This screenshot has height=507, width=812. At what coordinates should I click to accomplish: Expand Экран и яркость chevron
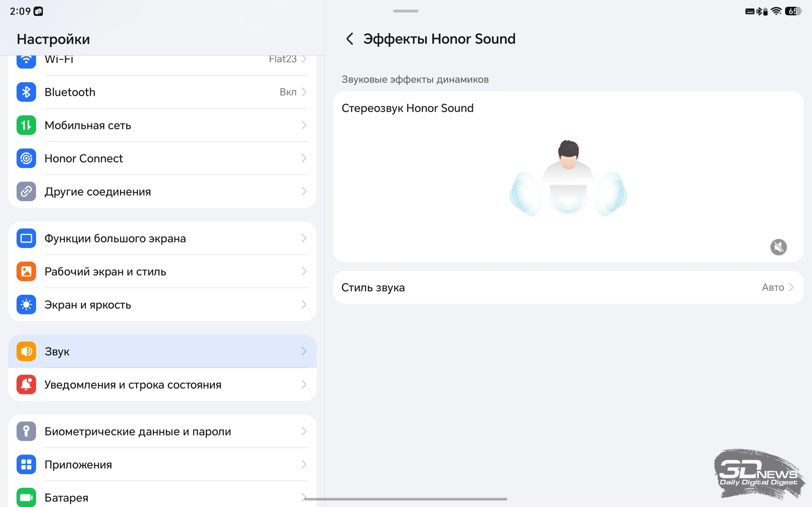pos(304,305)
